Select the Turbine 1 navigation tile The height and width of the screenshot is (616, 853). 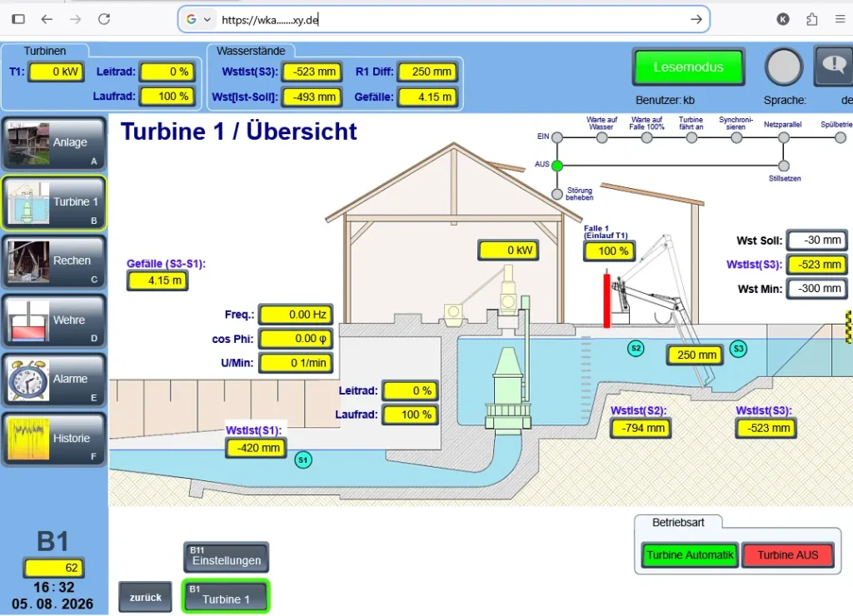tap(54, 203)
